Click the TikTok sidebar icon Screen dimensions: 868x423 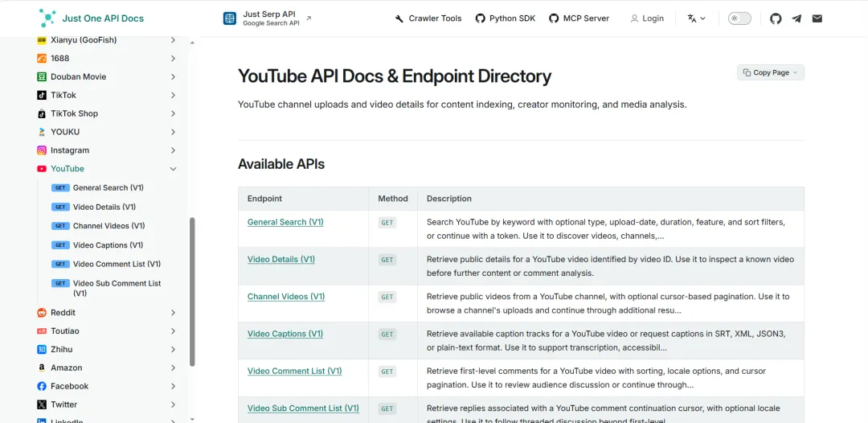tap(42, 95)
